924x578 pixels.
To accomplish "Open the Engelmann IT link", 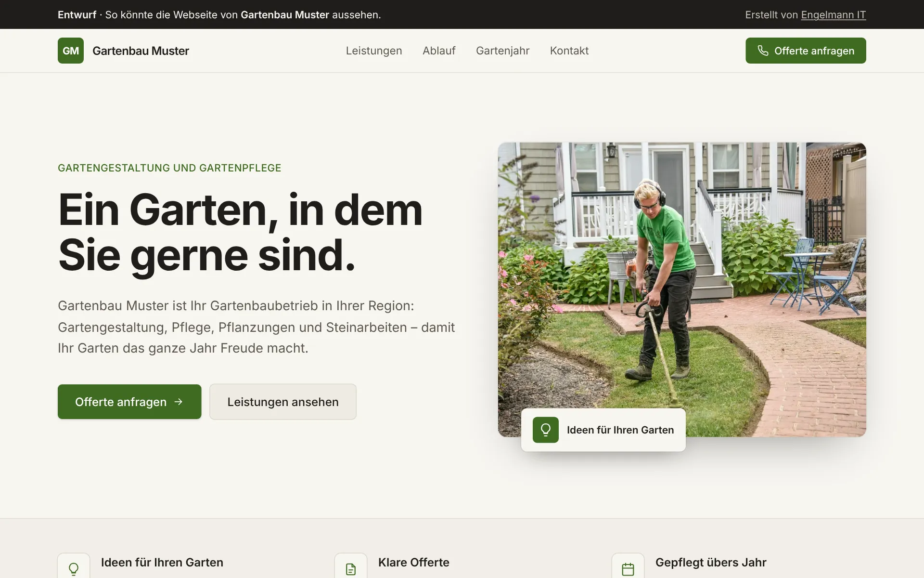I will click(834, 15).
